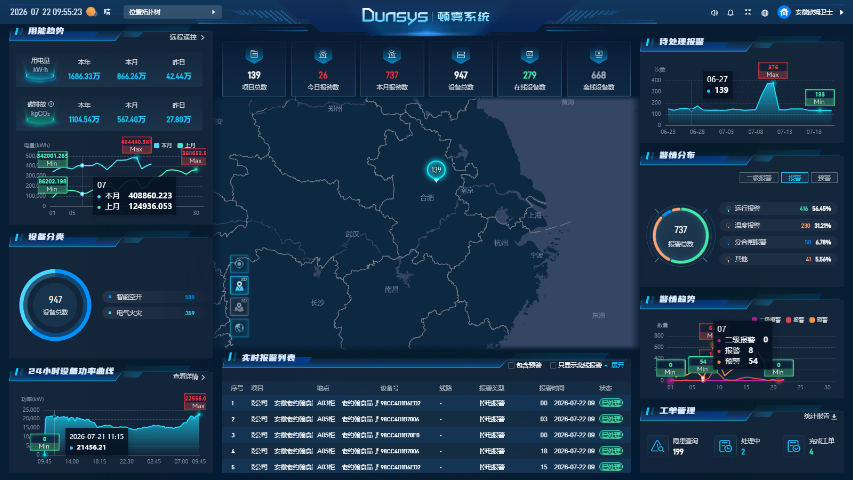Viewport: 853px width, 480px height.
Task: Toggle fullscreen with the expand icon
Action: click(748, 12)
